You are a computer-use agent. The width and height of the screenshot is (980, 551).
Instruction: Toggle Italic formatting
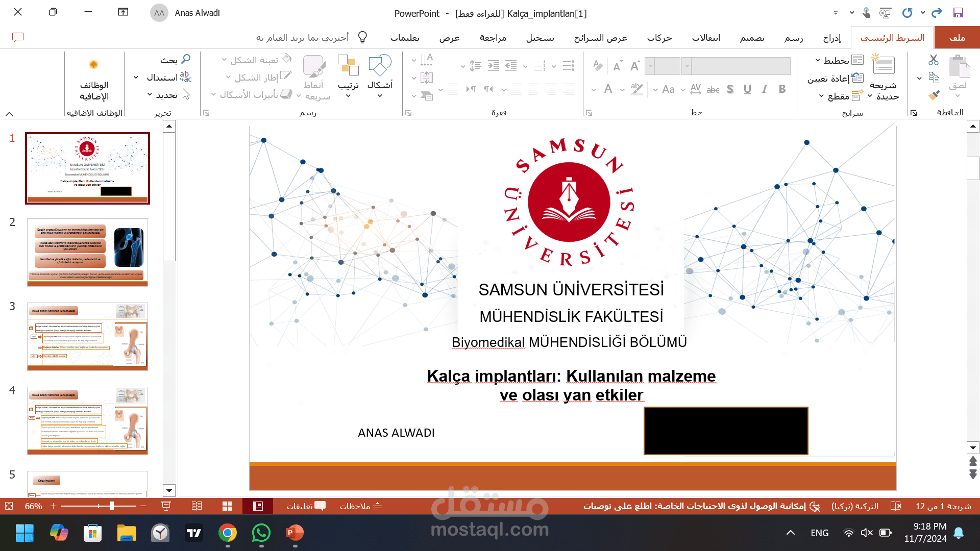coord(765,89)
